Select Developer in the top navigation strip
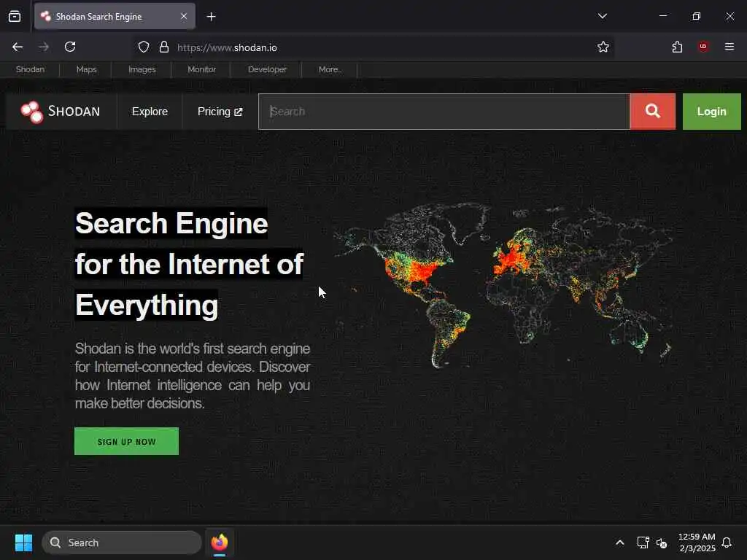The height and width of the screenshot is (560, 747). 267,69
